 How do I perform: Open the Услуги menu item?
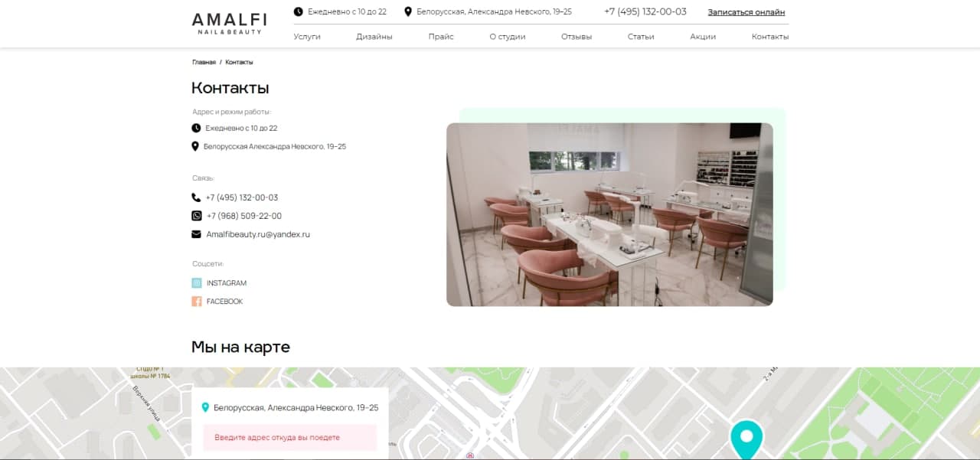click(307, 37)
